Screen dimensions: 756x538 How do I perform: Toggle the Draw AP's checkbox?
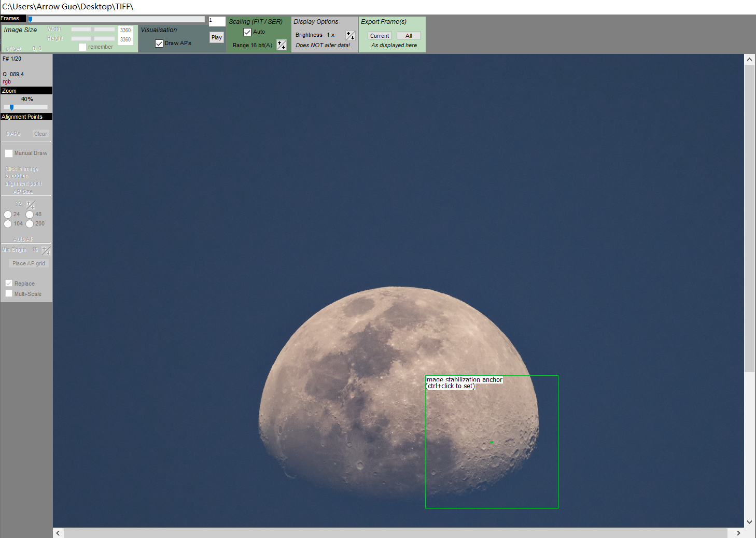click(x=159, y=44)
